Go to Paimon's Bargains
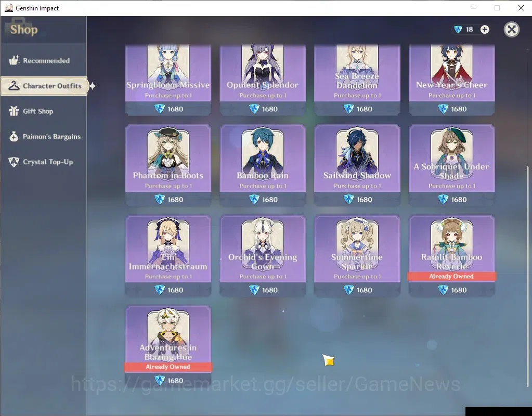The image size is (532, 416). [44, 137]
